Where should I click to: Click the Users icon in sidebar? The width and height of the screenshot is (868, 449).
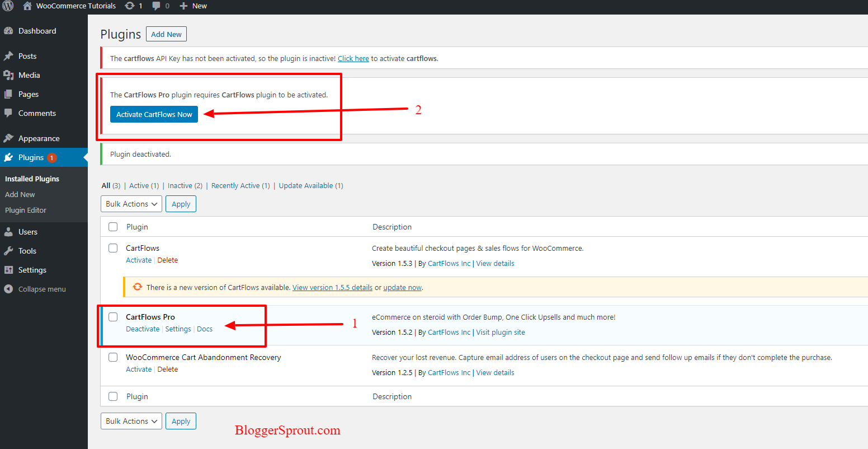(8, 232)
